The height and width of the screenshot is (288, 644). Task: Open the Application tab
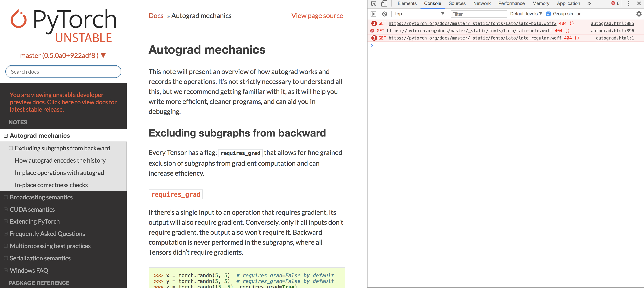(568, 3)
